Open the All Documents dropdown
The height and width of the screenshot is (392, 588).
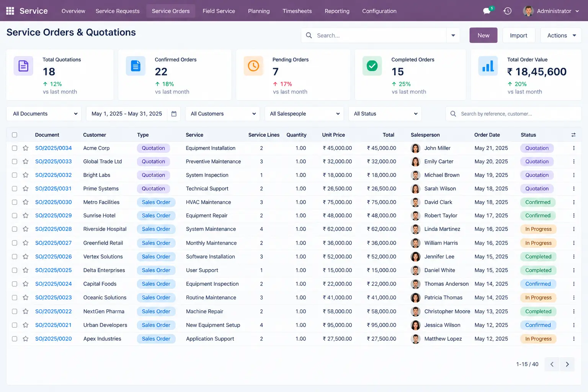44,114
